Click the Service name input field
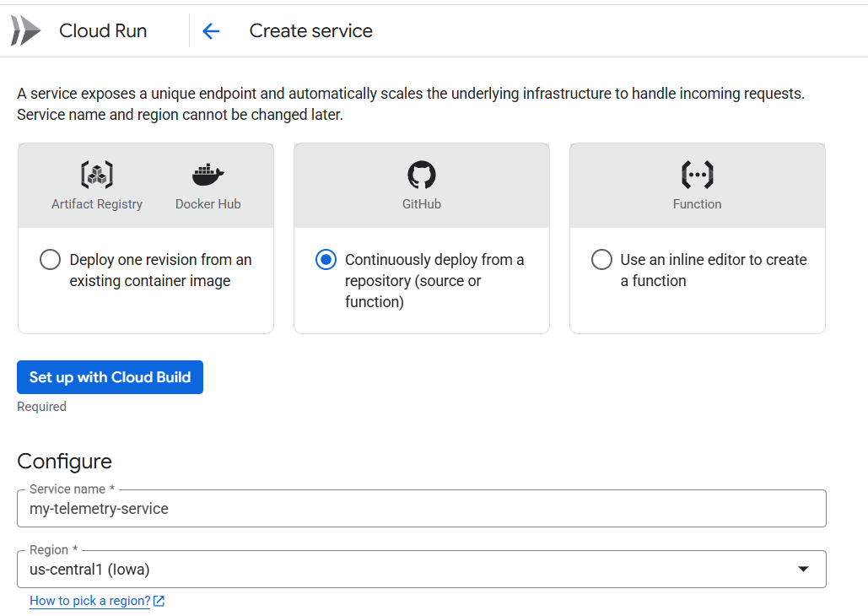Screen dimensions: 868x616 (421, 509)
